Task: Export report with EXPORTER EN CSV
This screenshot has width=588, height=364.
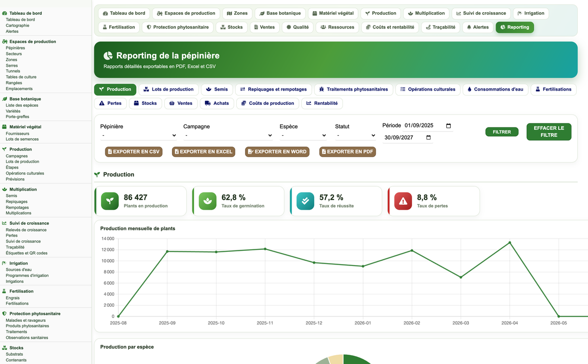Action: point(134,152)
